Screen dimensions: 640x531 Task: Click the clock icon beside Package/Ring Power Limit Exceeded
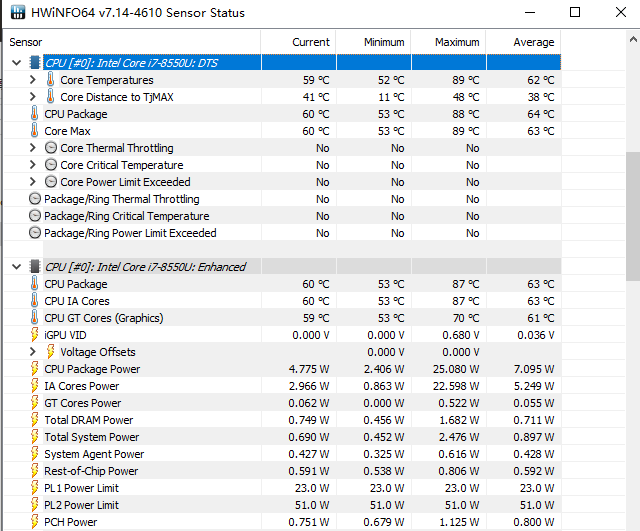pos(35,233)
